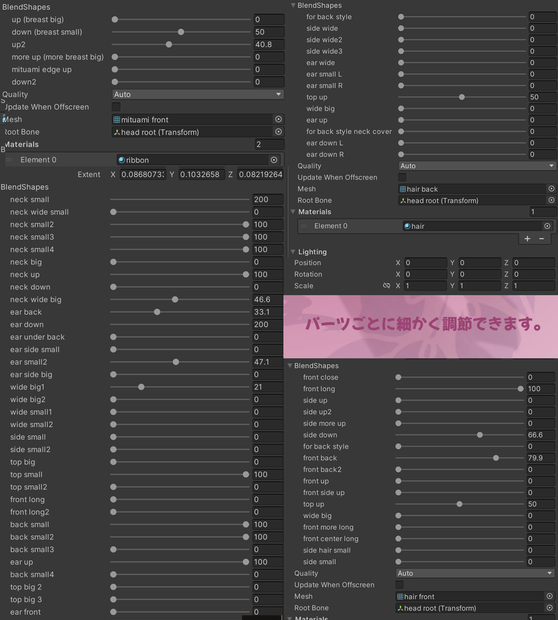Image resolution: width=558 pixels, height=620 pixels.
Task: Open object picker for mituami front mesh
Action: (x=278, y=119)
